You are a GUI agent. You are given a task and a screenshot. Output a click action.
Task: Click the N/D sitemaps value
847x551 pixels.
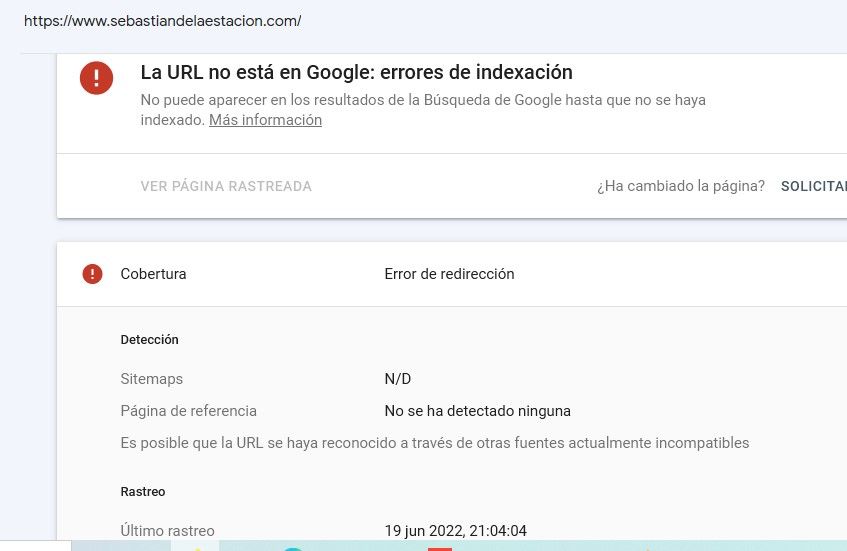pyautogui.click(x=398, y=379)
